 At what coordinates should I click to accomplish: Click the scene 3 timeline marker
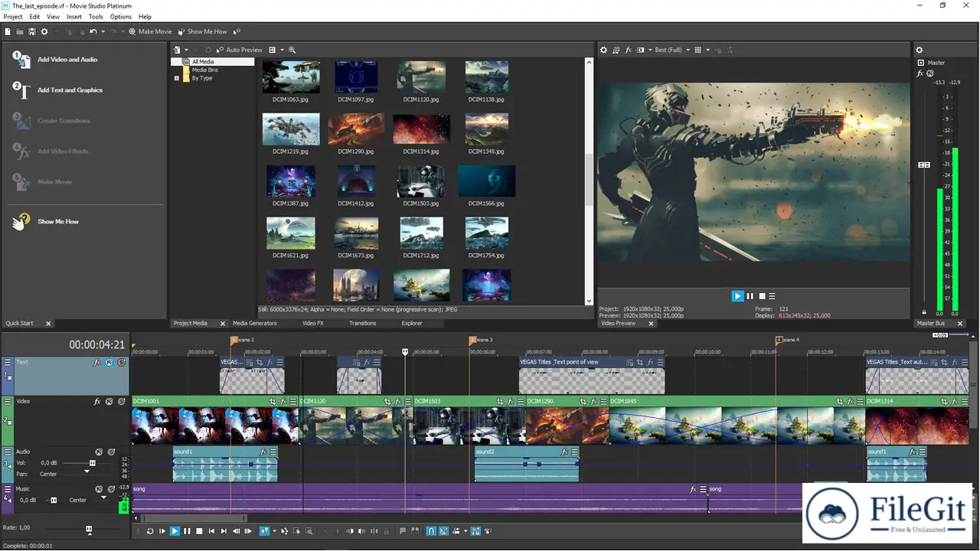click(472, 340)
